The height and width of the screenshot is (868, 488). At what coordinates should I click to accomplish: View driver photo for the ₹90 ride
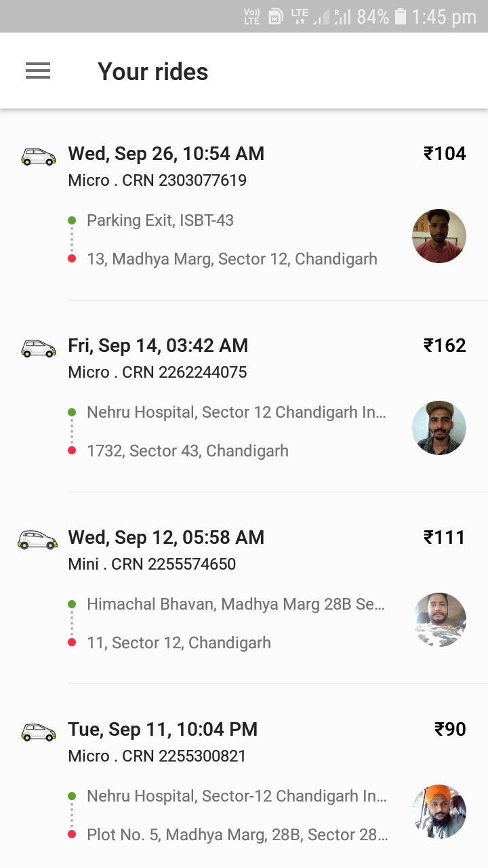[x=439, y=812]
